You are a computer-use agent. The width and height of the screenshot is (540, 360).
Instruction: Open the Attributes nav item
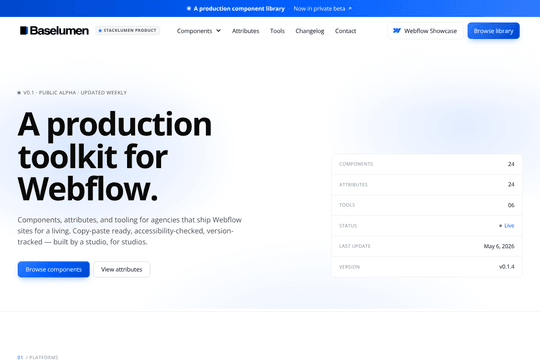coord(246,31)
